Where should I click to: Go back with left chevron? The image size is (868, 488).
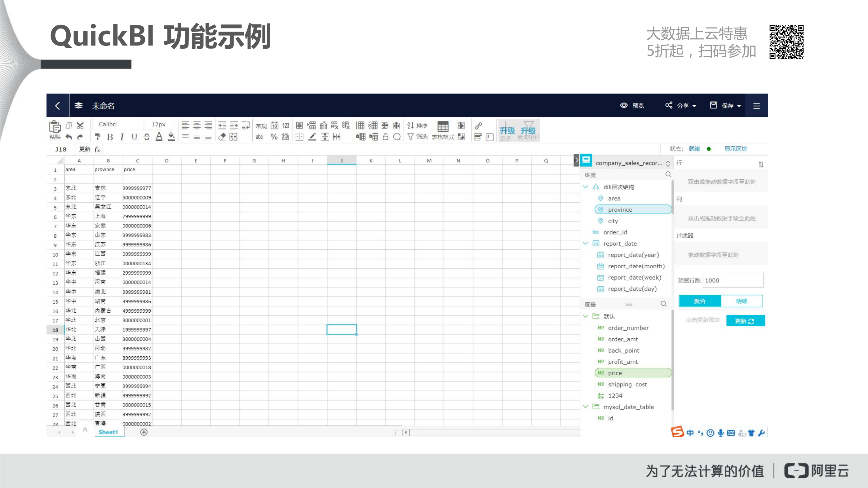click(x=58, y=106)
